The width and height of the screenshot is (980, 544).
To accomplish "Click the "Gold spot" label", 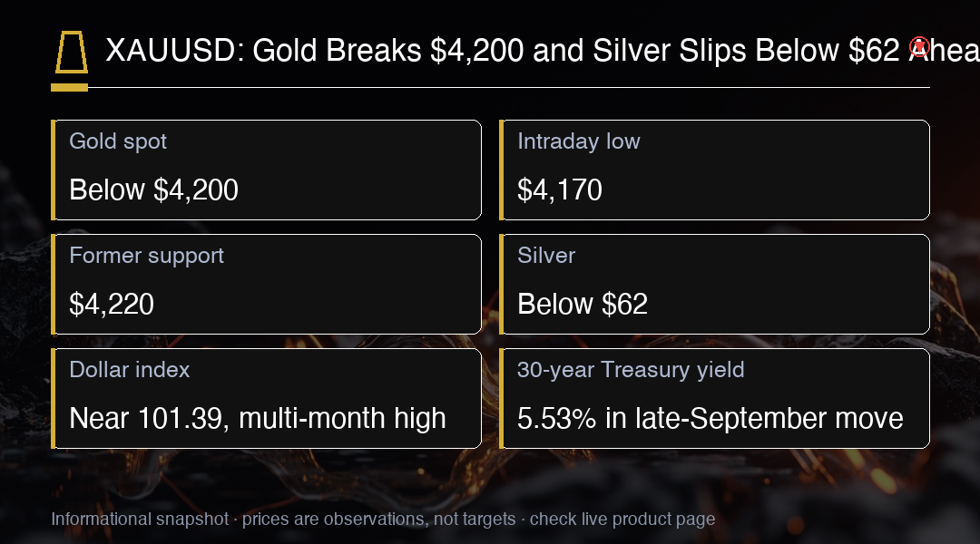I will 118,141.
